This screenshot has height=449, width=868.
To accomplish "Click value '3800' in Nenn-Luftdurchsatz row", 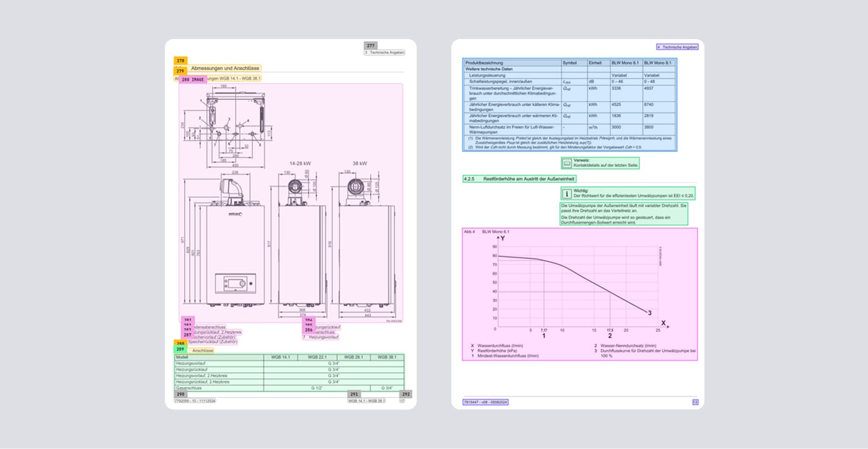I will tap(649, 127).
